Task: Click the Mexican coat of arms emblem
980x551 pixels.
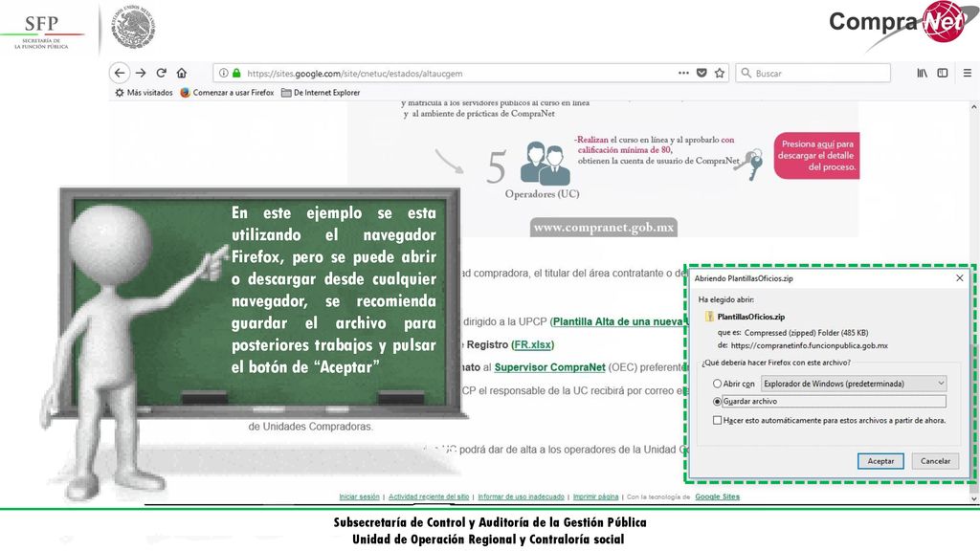Action: (x=134, y=28)
